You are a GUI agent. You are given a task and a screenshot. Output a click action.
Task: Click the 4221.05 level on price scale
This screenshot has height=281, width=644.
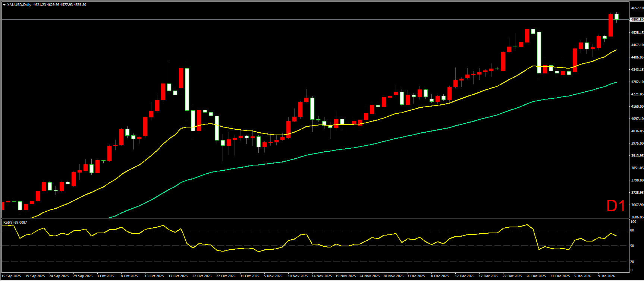coord(636,94)
